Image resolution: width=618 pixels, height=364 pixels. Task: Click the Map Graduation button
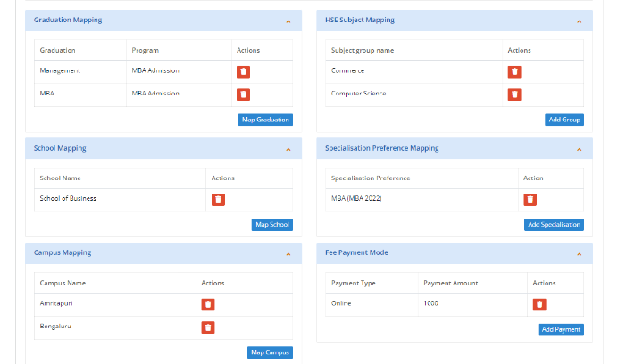click(264, 120)
